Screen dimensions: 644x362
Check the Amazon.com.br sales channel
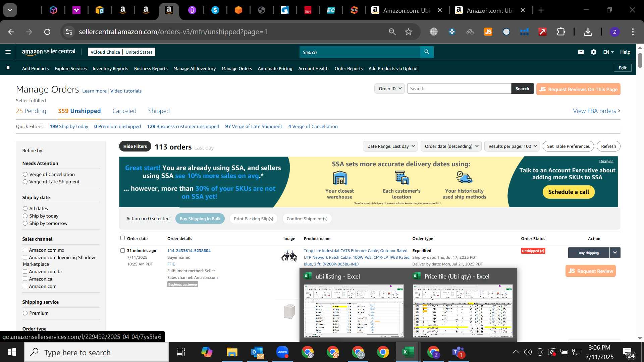25,271
